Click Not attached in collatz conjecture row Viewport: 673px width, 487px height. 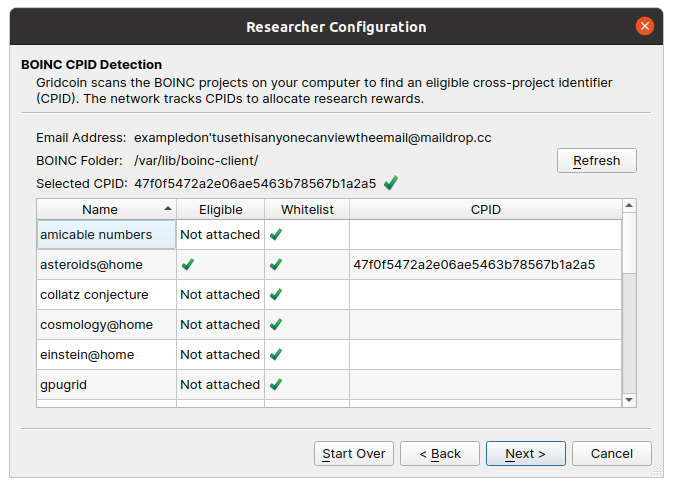point(220,294)
